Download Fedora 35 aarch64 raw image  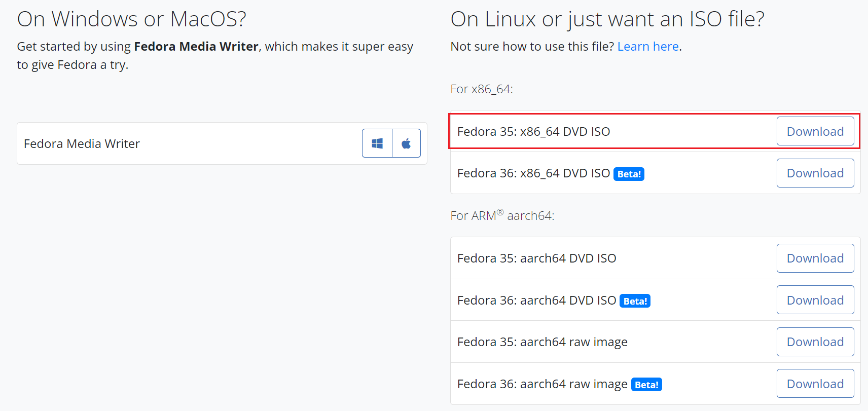pos(815,342)
